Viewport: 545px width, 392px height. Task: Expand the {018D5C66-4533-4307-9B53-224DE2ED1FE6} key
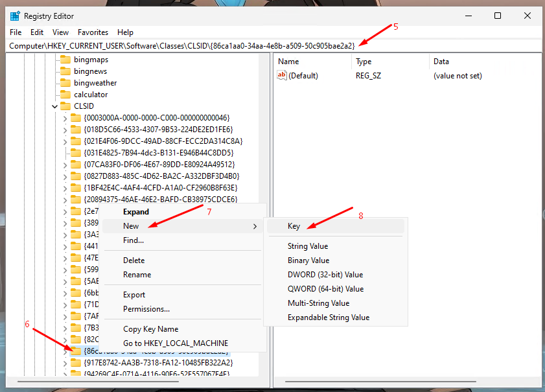(x=65, y=130)
